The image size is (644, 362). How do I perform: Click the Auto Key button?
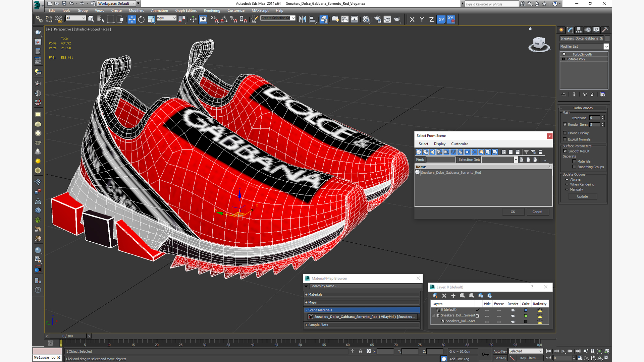pos(500,352)
